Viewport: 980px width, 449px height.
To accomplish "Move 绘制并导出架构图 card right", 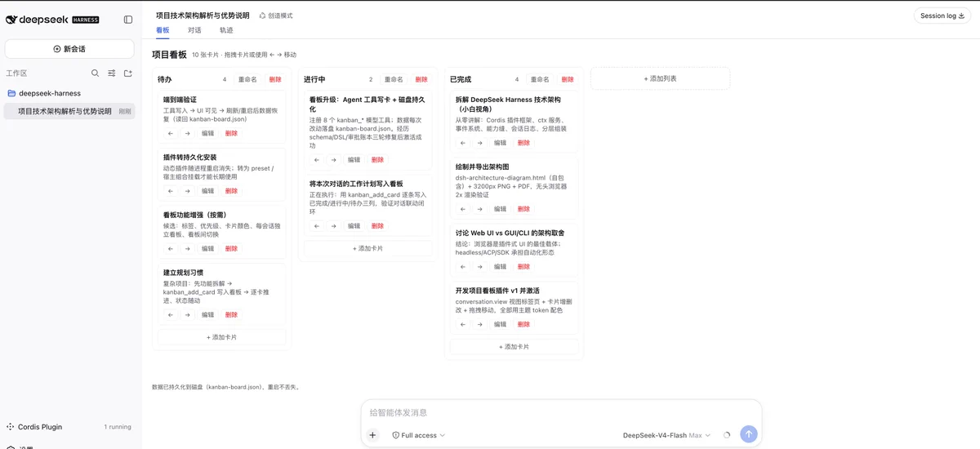I will point(479,209).
